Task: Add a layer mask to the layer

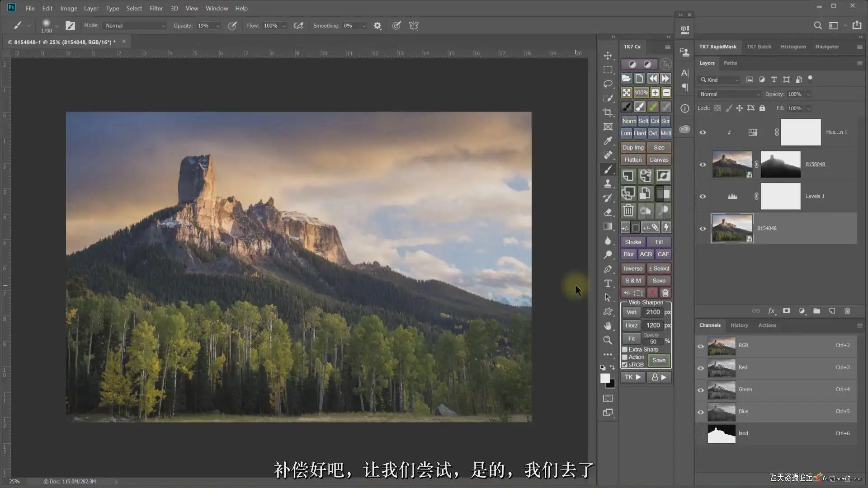Action: click(786, 311)
